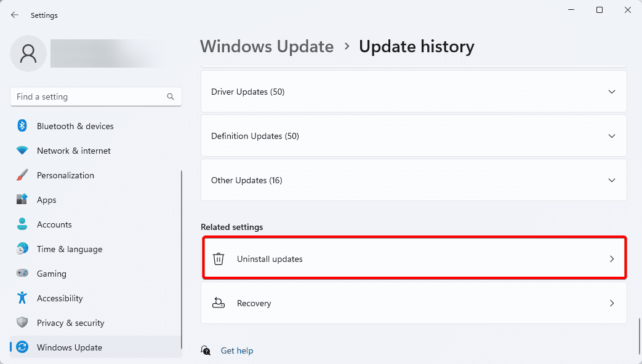Click Driver Updates (50) row label

[247, 92]
